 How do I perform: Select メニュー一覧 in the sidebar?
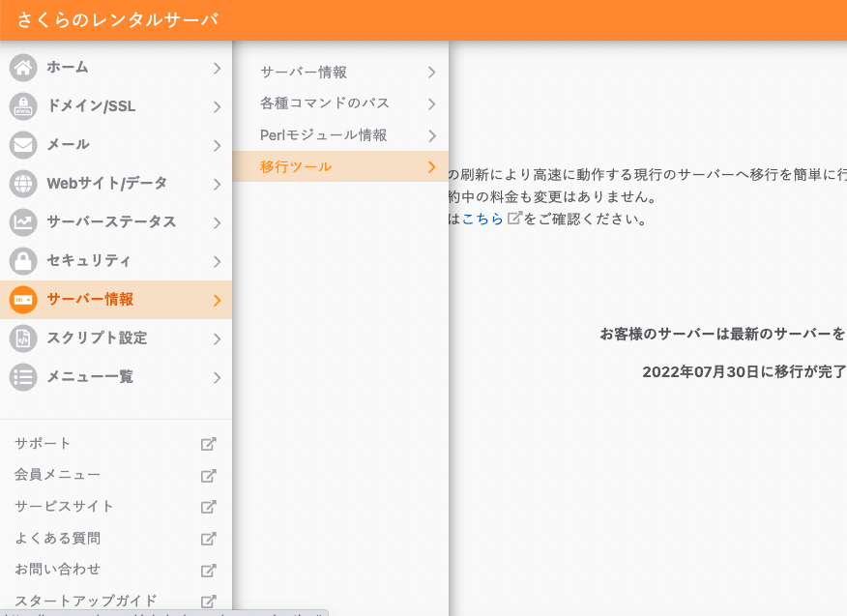116,377
